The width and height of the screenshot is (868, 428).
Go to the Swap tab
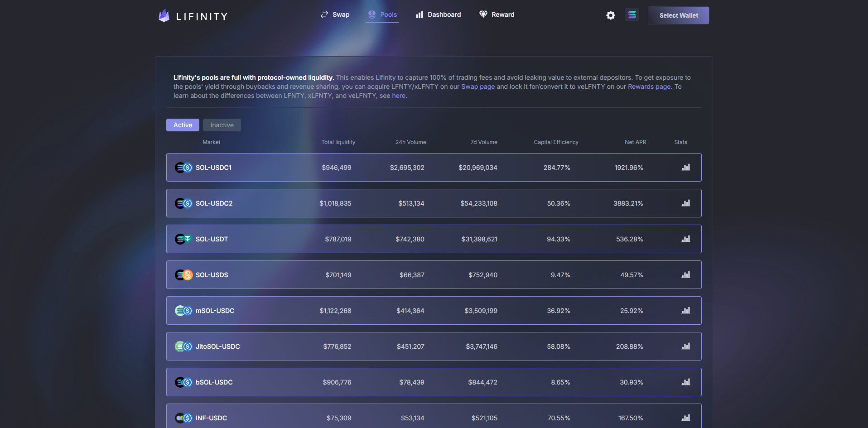335,15
